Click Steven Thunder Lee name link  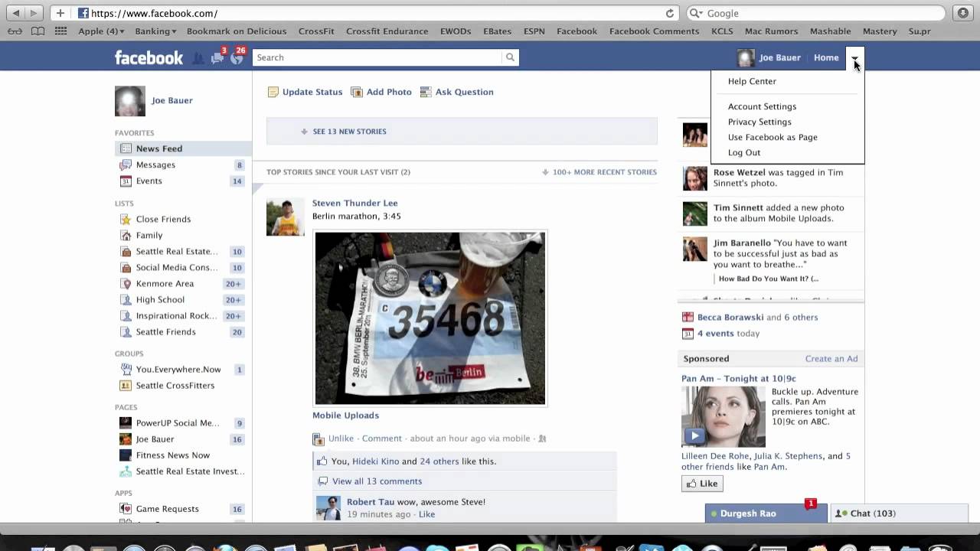coord(354,203)
